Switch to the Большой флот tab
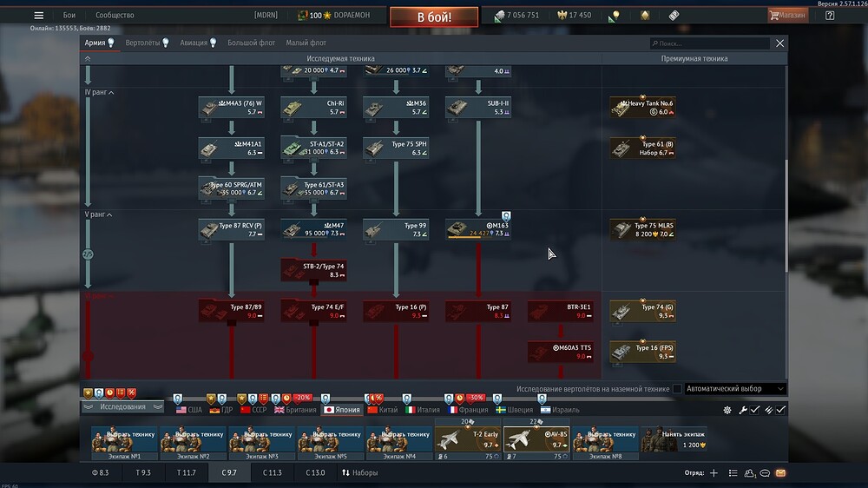 click(x=252, y=43)
